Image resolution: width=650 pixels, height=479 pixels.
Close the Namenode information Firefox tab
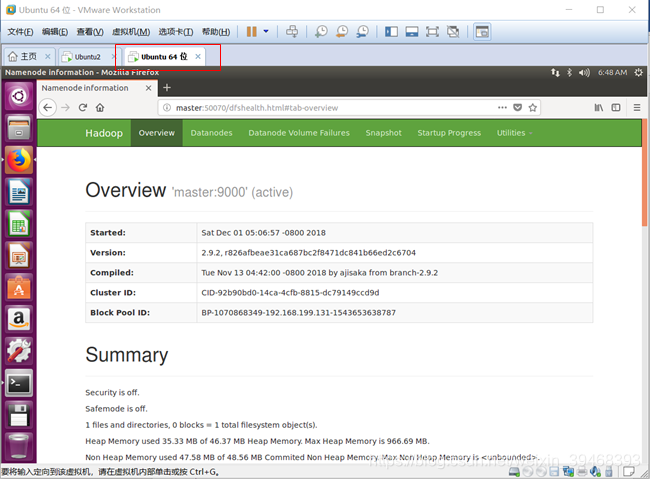[x=148, y=88]
